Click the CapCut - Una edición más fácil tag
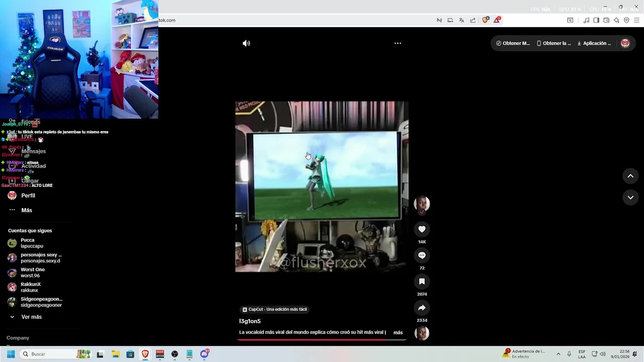The width and height of the screenshot is (644, 362). point(274,309)
